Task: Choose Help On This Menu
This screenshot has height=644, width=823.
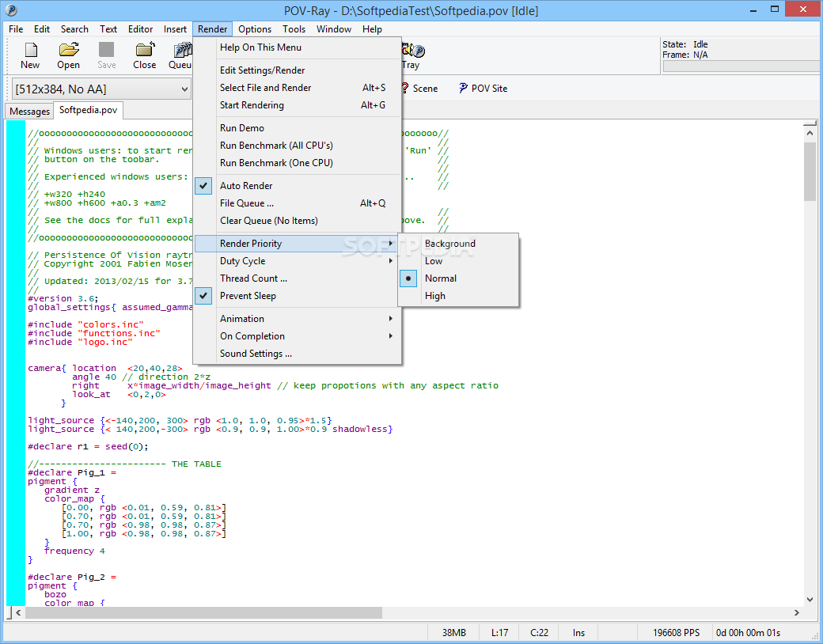Action: [x=298, y=47]
